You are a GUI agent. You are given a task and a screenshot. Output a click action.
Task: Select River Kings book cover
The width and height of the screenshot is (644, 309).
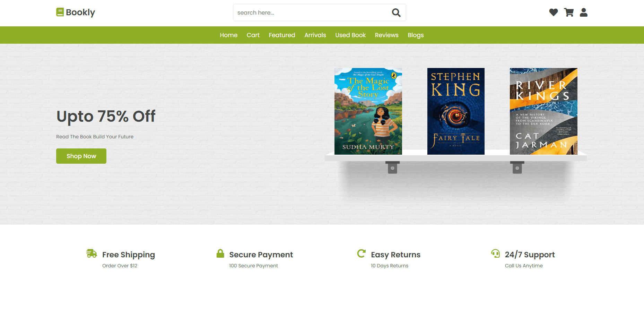pos(543,111)
